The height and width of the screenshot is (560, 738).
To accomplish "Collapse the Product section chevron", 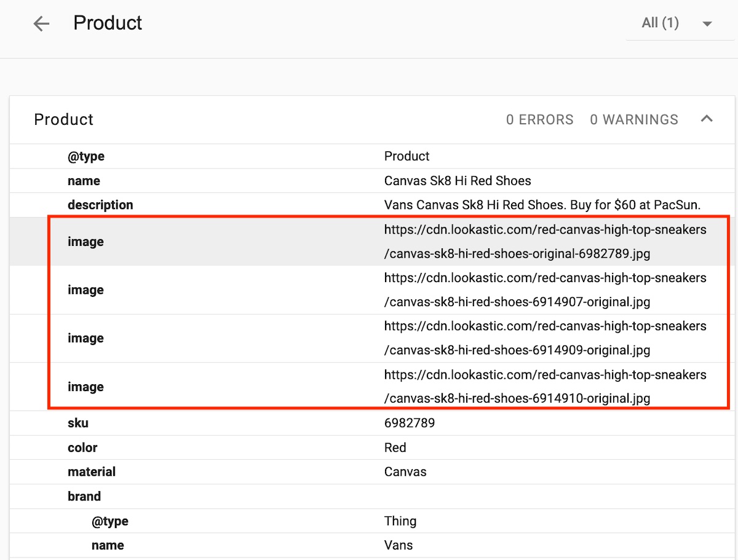I will (707, 119).
